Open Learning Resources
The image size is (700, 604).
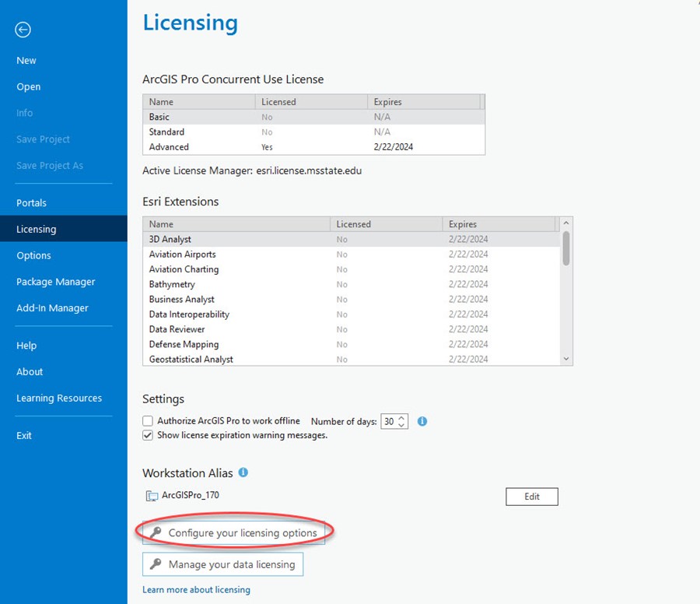pos(59,398)
